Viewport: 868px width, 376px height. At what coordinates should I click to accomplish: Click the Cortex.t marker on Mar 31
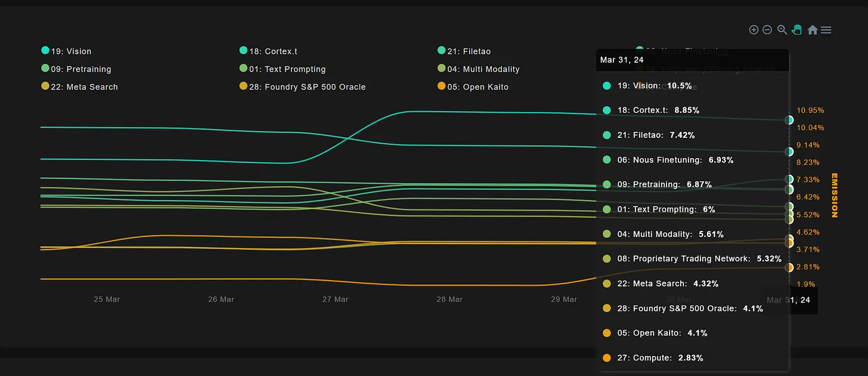[789, 152]
